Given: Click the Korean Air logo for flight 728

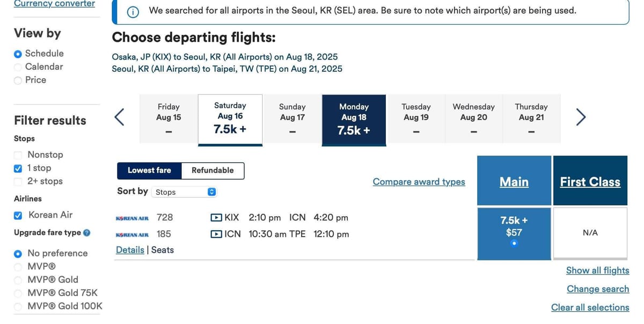Looking at the screenshot, I should [x=132, y=218].
